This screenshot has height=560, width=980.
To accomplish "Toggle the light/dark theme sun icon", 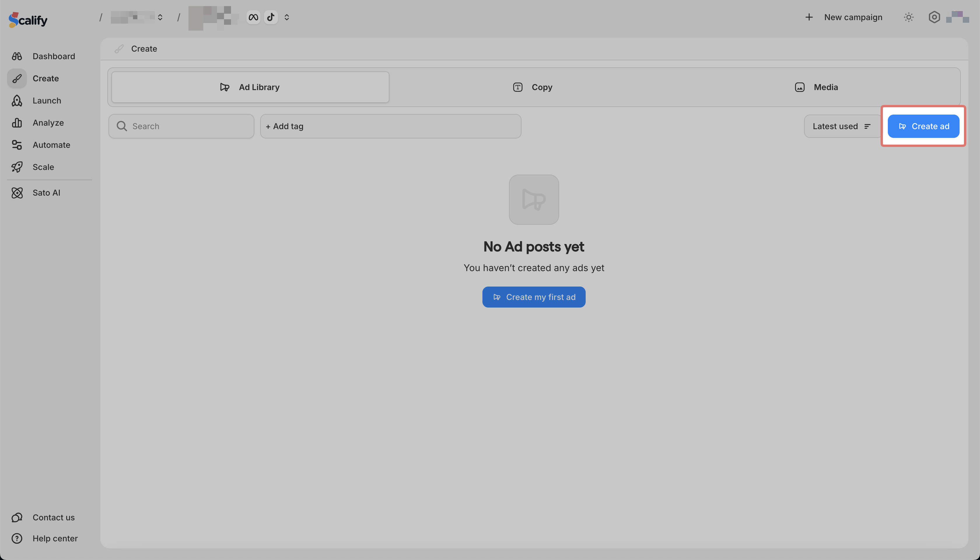I will [909, 17].
